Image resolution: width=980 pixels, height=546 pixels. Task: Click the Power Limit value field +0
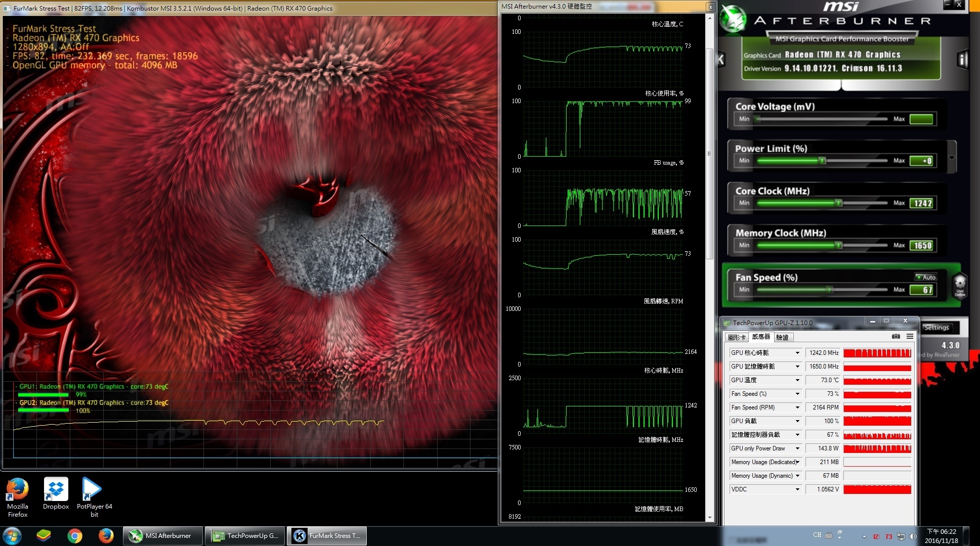point(922,161)
